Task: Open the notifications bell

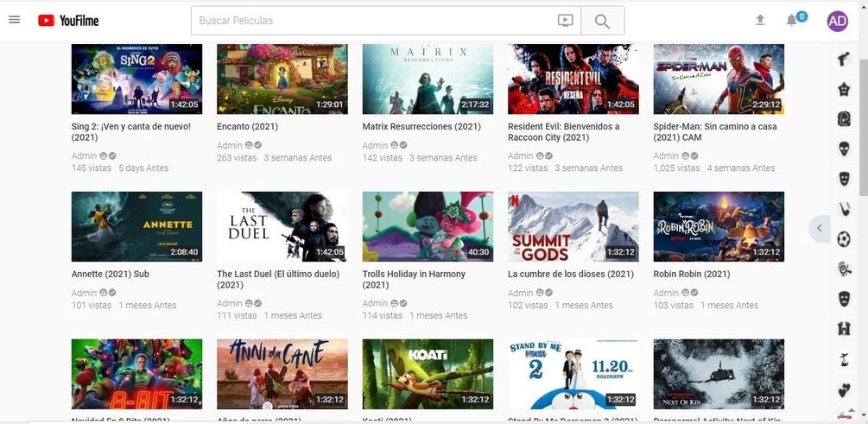Action: (792, 21)
